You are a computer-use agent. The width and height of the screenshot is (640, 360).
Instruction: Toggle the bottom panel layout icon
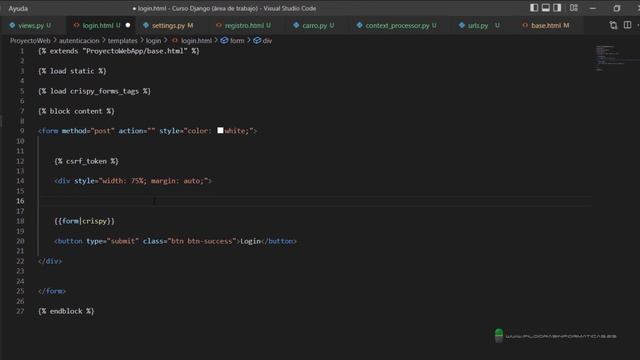click(x=545, y=8)
